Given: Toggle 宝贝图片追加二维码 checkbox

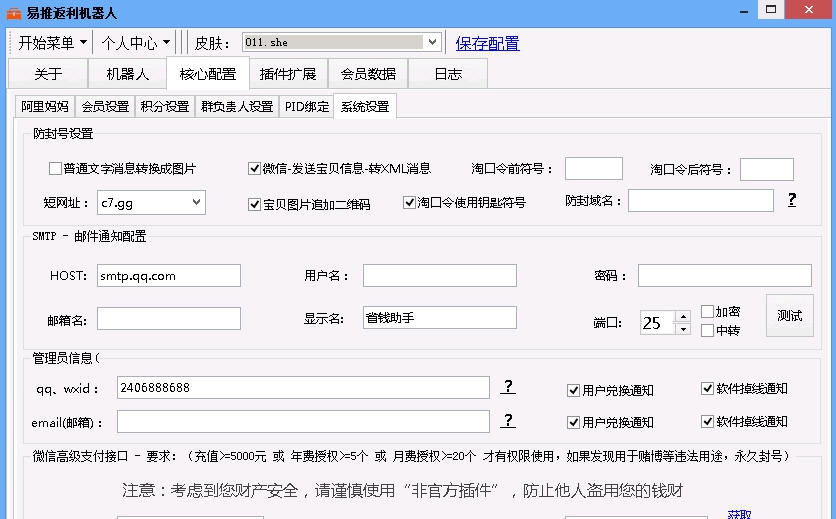Looking at the screenshot, I should pos(254,204).
